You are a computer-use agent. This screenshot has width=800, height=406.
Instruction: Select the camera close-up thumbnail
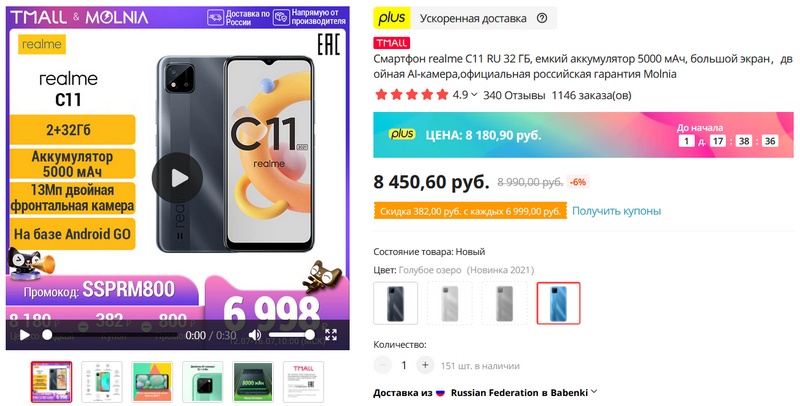pos(203,382)
